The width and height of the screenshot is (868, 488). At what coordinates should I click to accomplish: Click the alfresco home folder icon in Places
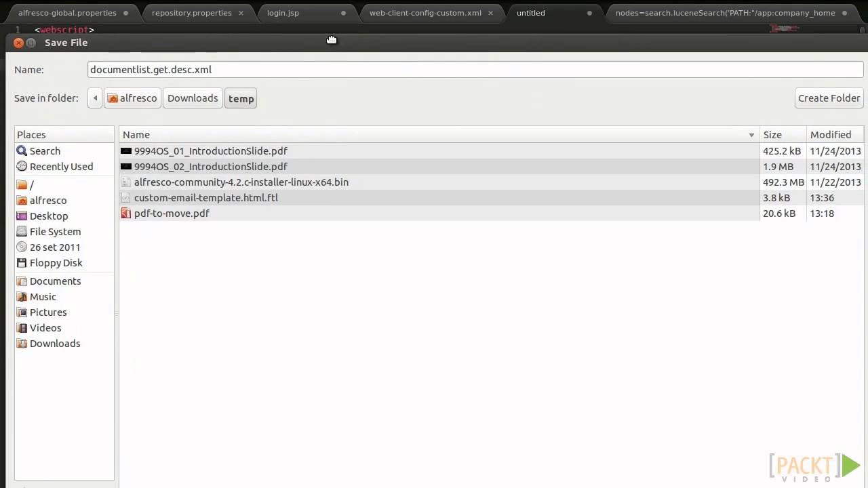coord(22,201)
